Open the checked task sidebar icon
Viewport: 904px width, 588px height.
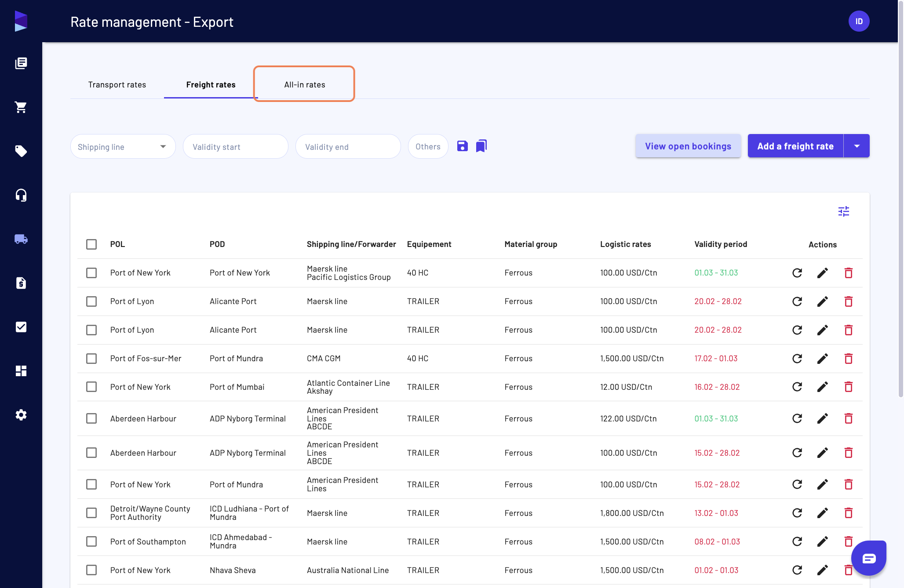(21, 327)
